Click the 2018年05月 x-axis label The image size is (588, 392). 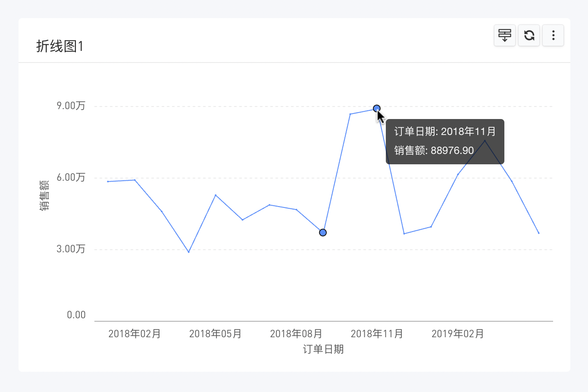point(216,334)
